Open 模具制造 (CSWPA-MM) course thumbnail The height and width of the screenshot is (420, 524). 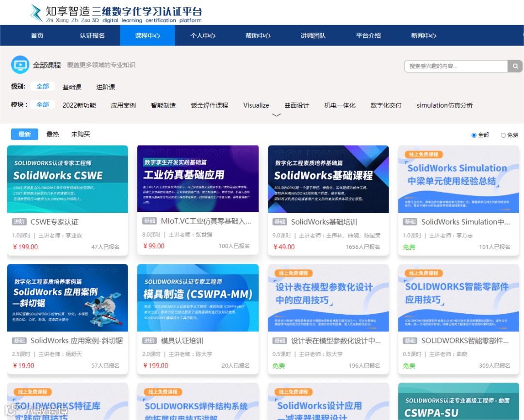[198, 298]
